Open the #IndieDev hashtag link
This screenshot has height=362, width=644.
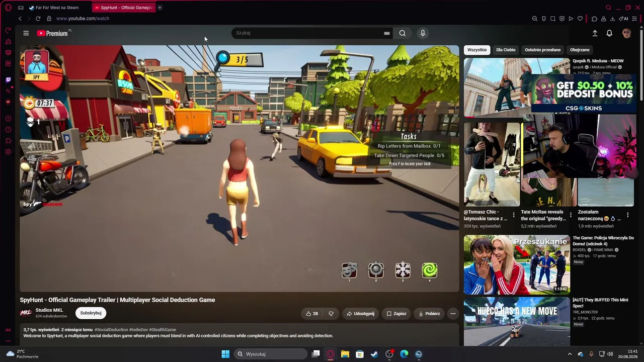click(138, 330)
